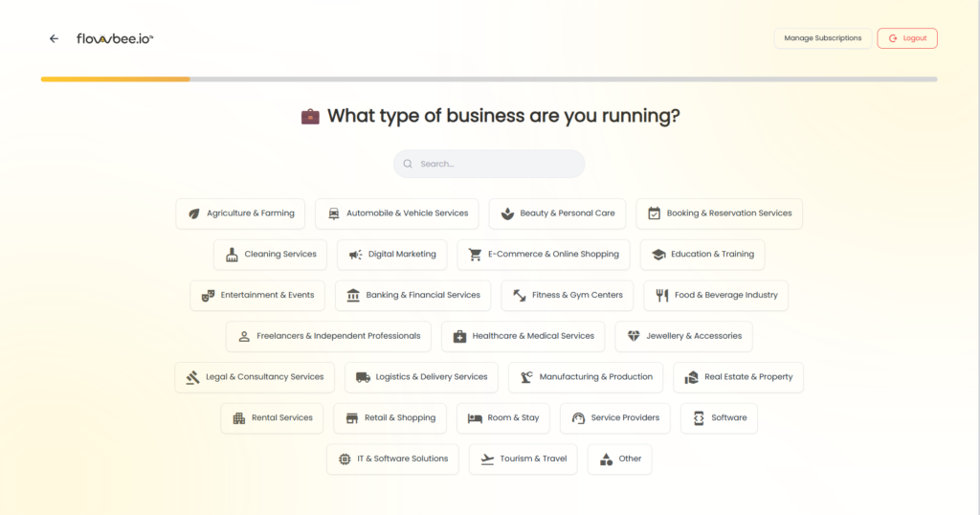Focus the Search input field
The width and height of the screenshot is (980, 515).
498,164
